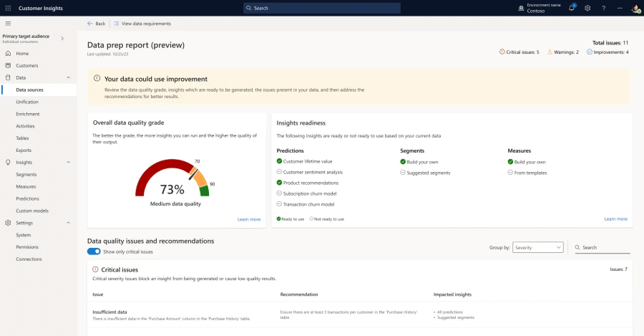Click the info icon in improvement banner
Screen dimensions: 644x336
click(x=97, y=78)
